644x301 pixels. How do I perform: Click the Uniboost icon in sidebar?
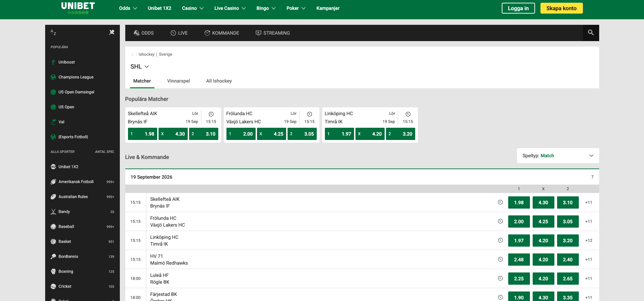(x=53, y=62)
